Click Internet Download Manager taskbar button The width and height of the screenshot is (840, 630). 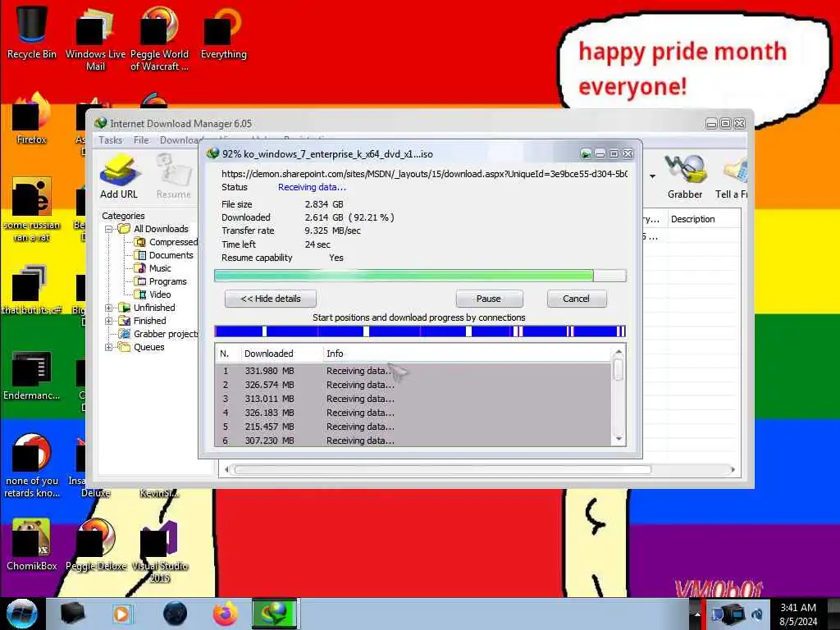pos(275,614)
